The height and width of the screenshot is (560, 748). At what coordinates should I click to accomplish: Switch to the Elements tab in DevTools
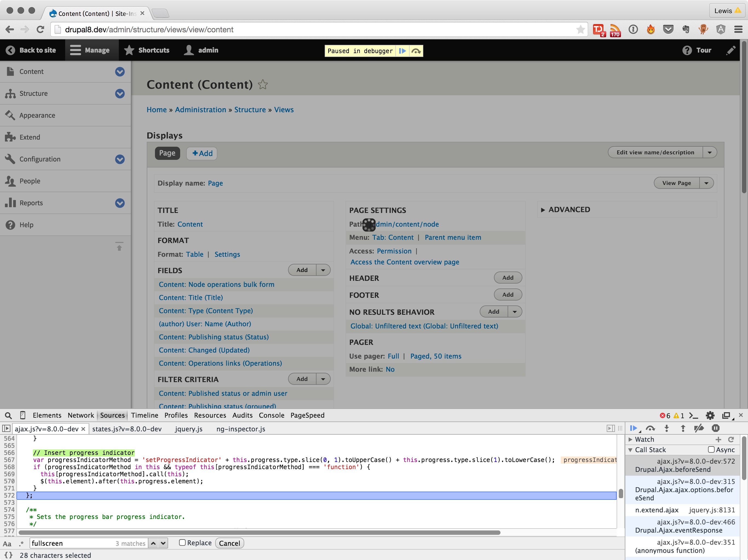[x=47, y=415]
